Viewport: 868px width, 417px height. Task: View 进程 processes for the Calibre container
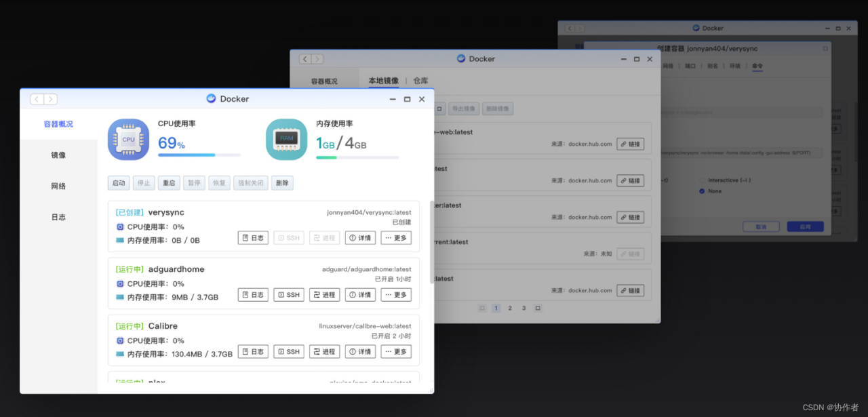tap(324, 351)
